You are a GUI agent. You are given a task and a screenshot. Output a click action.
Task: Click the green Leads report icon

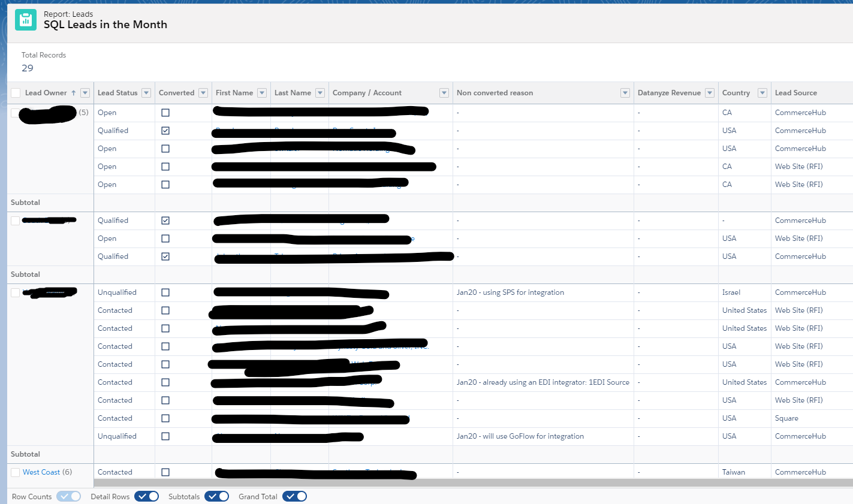coord(25,19)
